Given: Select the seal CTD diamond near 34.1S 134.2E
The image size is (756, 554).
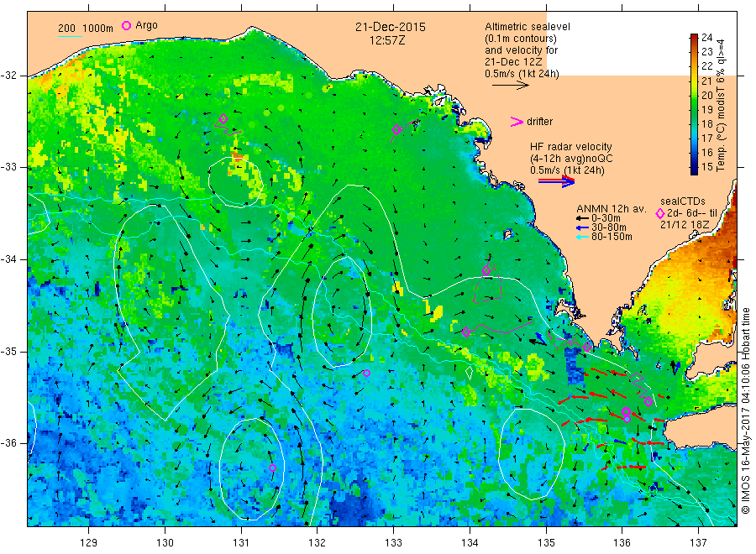Looking at the screenshot, I should coord(486,270).
